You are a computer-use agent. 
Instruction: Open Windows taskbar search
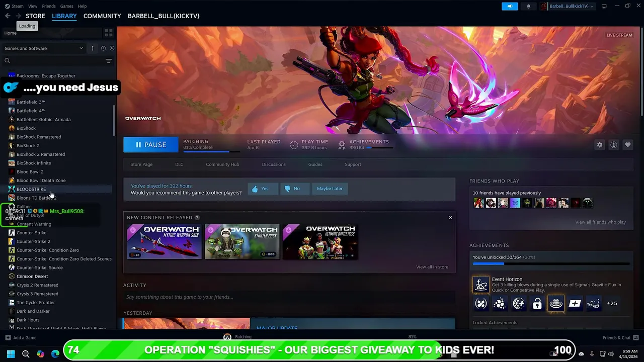tap(26, 353)
